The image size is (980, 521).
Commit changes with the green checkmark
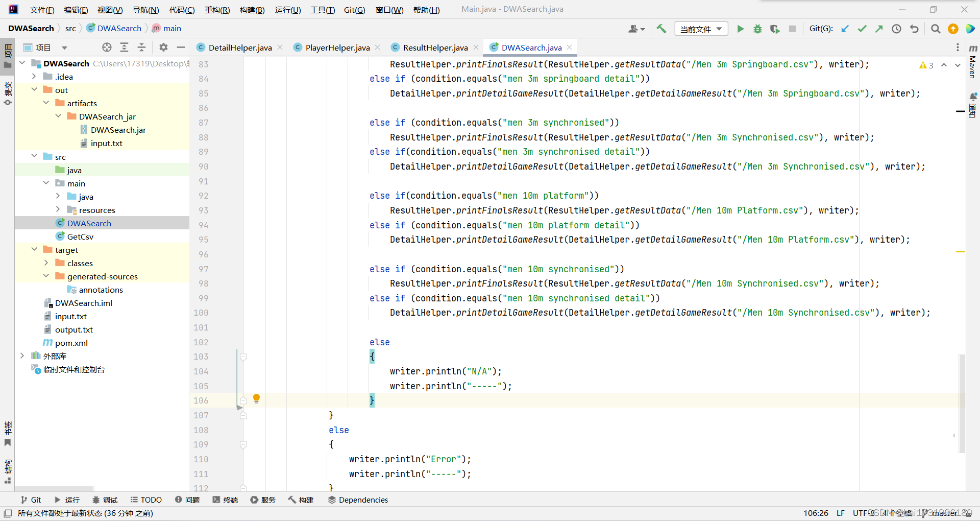click(862, 29)
